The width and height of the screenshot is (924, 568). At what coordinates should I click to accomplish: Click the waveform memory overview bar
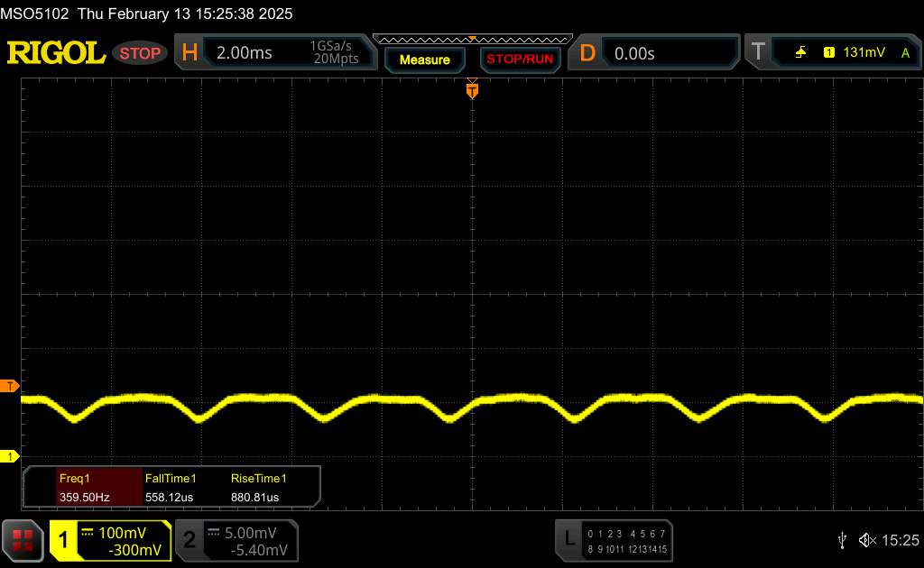point(472,40)
